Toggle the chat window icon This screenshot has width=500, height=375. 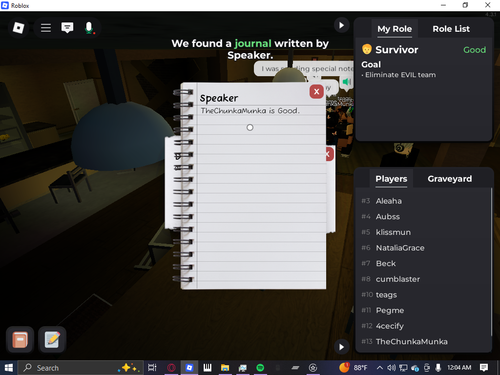(67, 28)
